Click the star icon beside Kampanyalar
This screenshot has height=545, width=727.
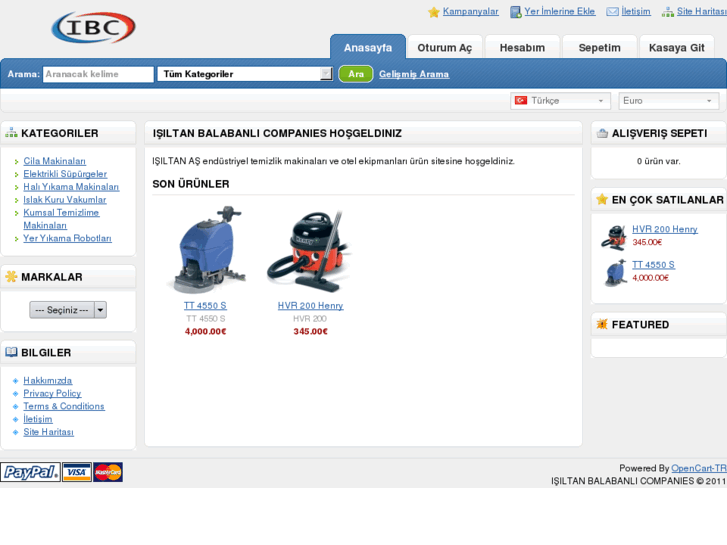(434, 12)
